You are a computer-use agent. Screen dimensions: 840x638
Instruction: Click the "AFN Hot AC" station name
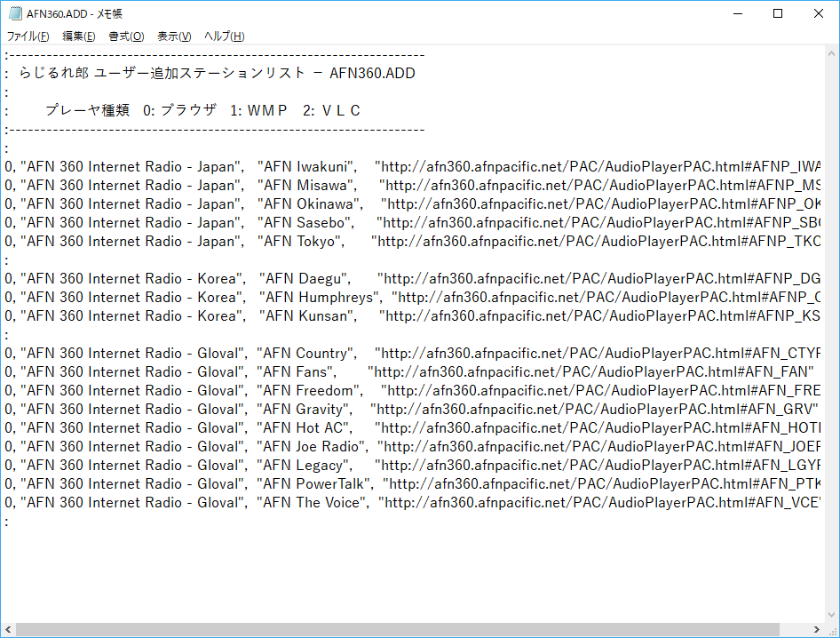point(305,428)
